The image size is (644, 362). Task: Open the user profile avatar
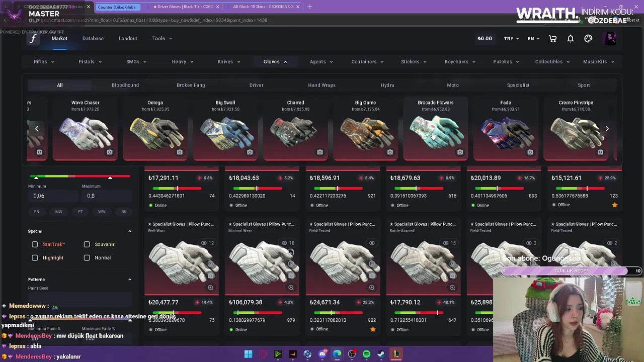610,39
